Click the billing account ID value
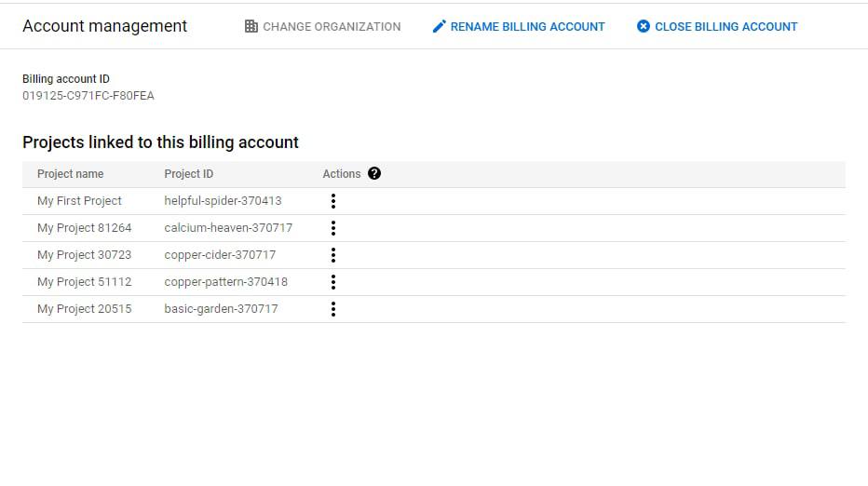Viewport: 868px width, 486px height. coord(88,96)
